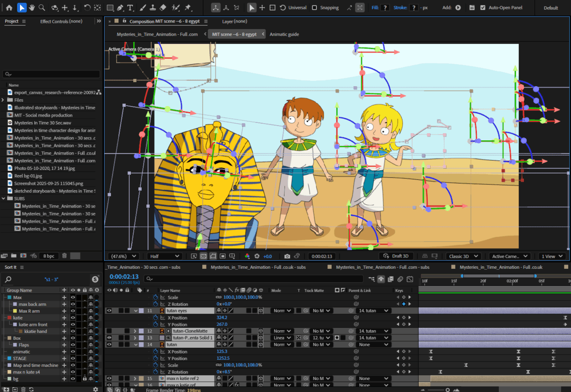Screen dimensions: 571x392
Task: Switch to the Effect Controls tab
Action: (x=61, y=21)
